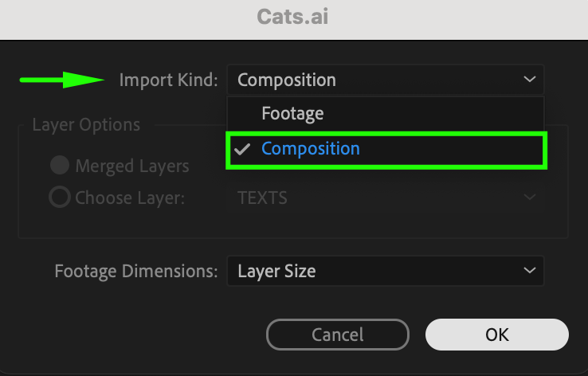The height and width of the screenshot is (376, 588).
Task: Click the Merged Layers label text
Action: pos(132,166)
